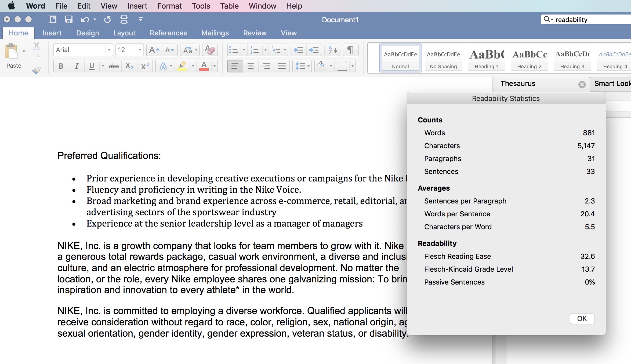Click the Underline formatting icon

[x=91, y=66]
